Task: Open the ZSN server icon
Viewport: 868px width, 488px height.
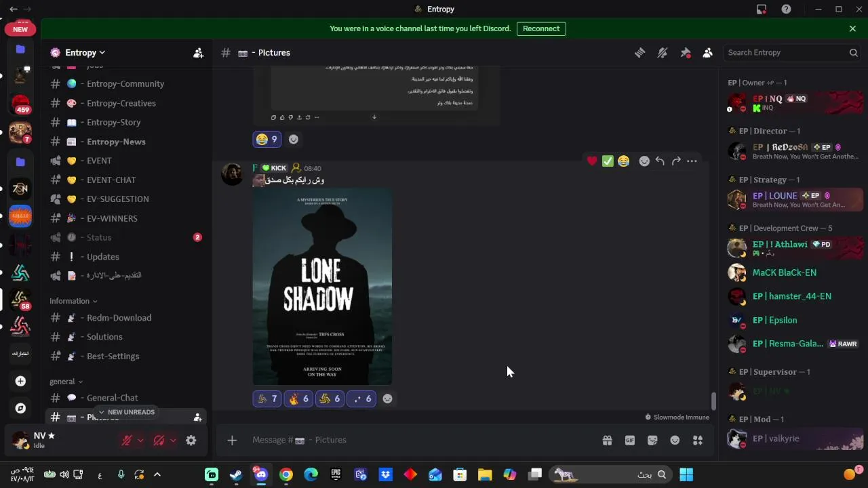Action: (20, 188)
